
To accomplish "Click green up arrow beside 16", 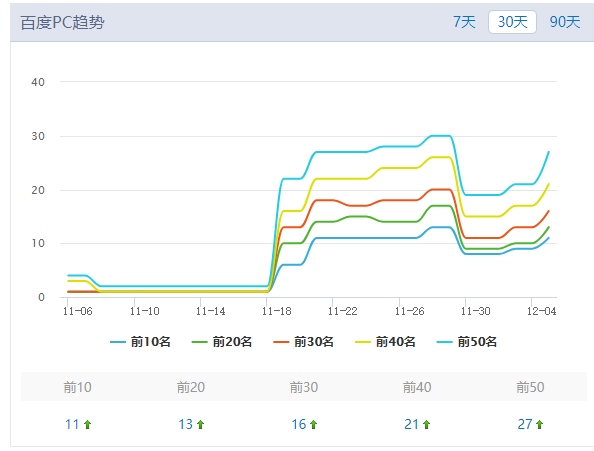I will [x=314, y=424].
